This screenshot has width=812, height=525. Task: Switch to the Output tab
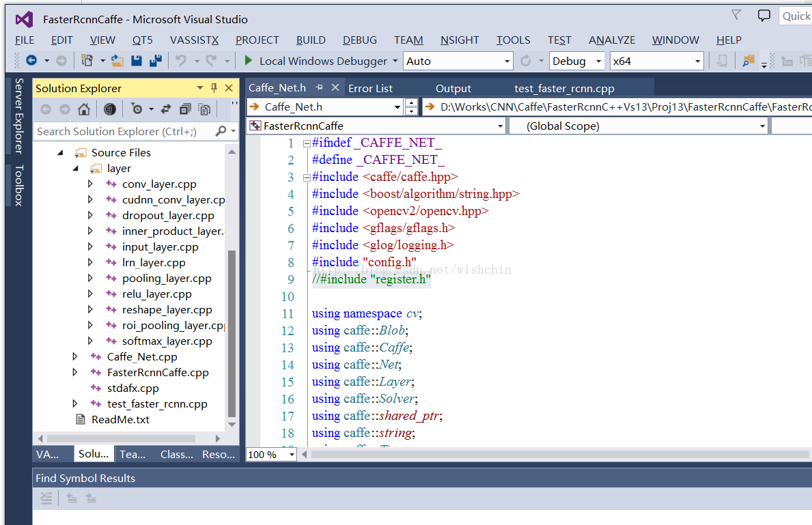(x=453, y=89)
